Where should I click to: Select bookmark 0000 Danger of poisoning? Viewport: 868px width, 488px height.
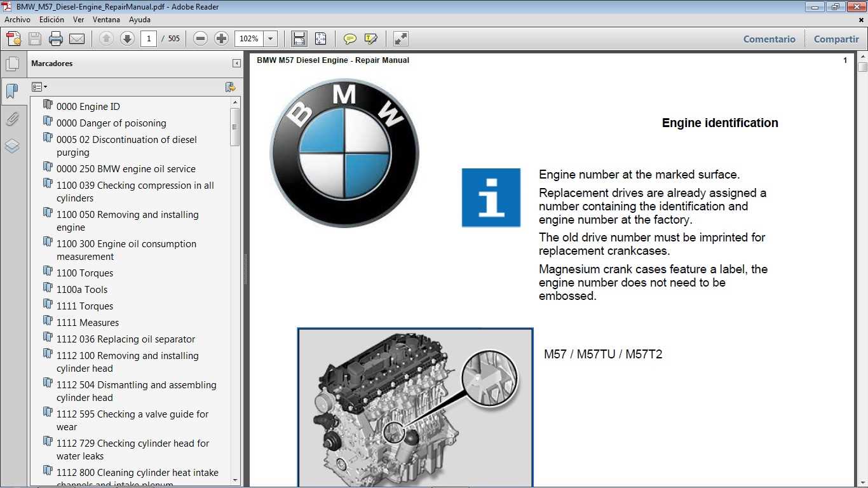point(111,123)
